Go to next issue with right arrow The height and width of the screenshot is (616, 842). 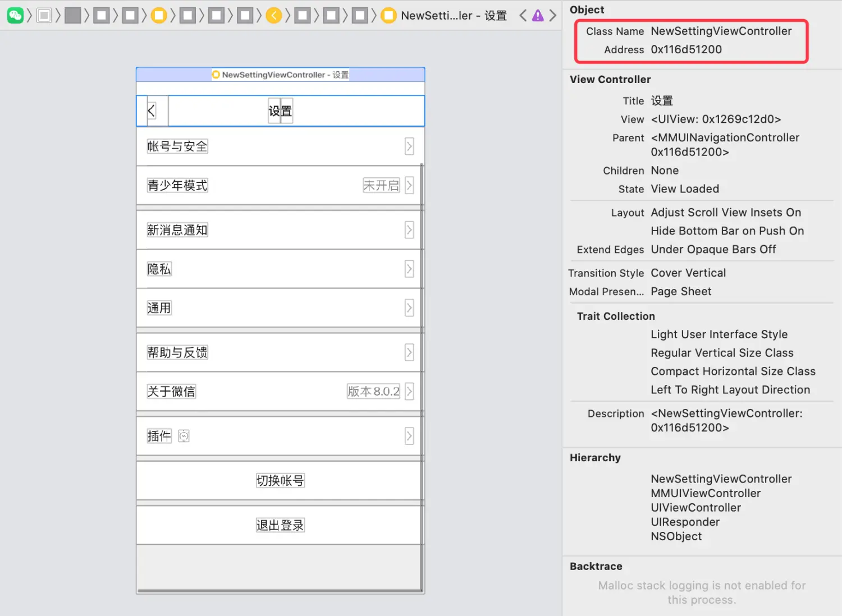(553, 15)
